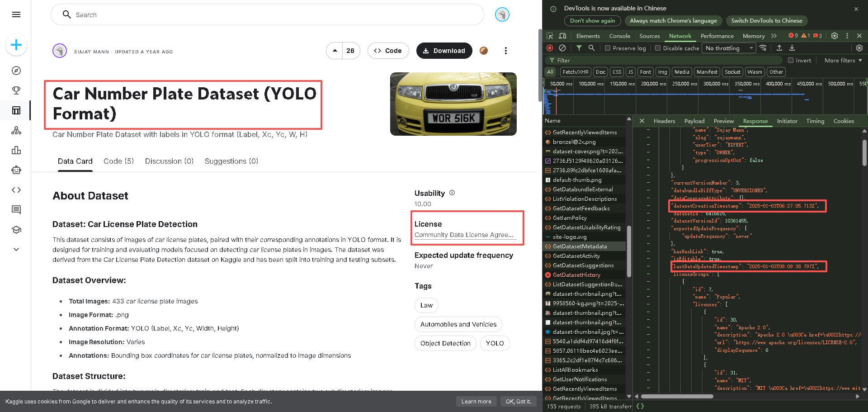This screenshot has height=412, width=868.
Task: Click the bronze medal icon
Action: coord(484,51)
